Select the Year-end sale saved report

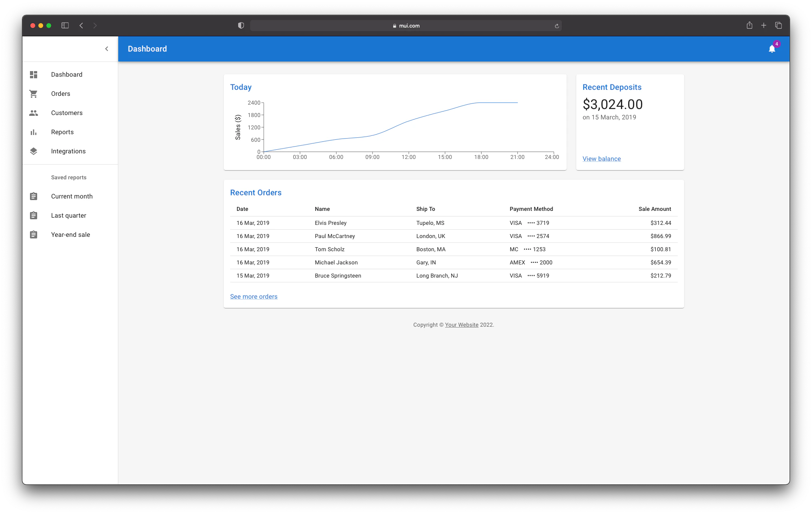[70, 234]
